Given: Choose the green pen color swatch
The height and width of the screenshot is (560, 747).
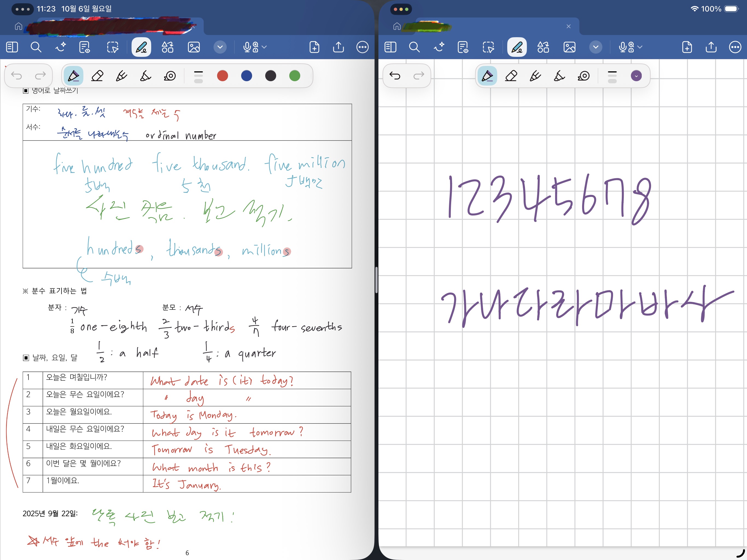Looking at the screenshot, I should 294,76.
